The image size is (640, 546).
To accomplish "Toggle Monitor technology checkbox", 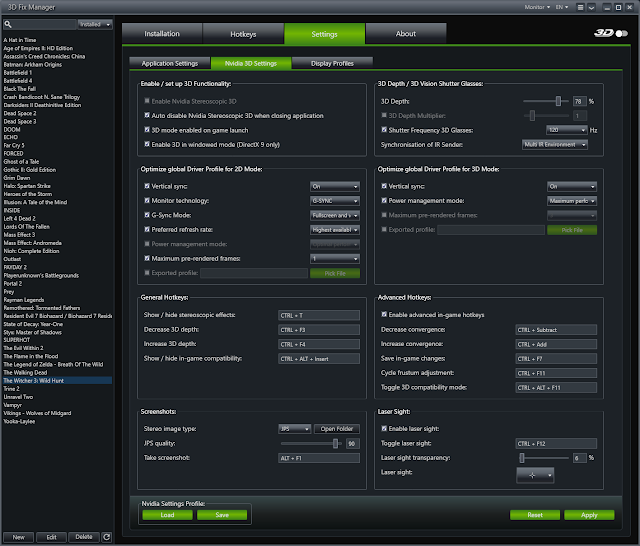I will (147, 200).
